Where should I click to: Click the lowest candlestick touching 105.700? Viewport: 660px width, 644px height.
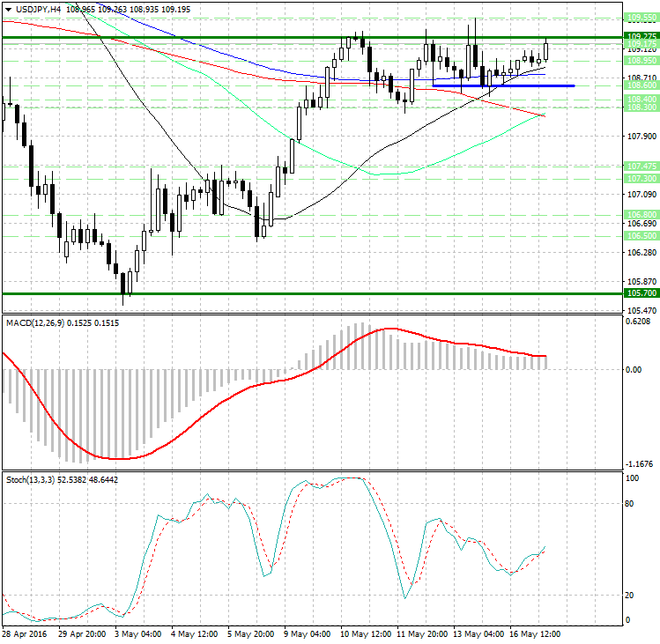point(122,284)
